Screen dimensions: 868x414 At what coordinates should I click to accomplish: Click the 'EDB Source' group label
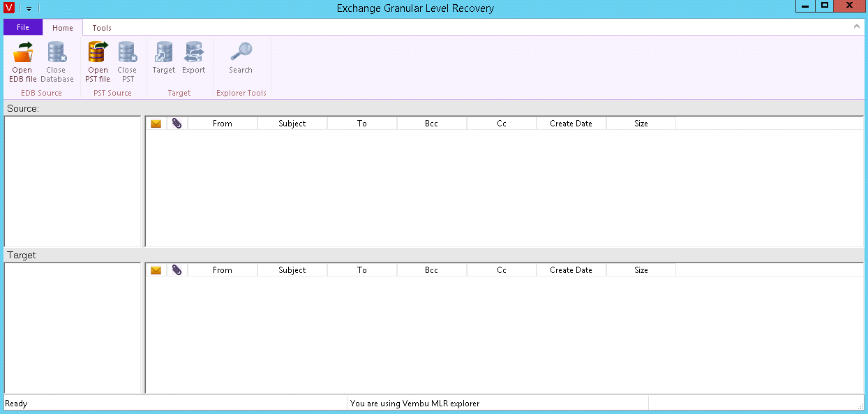(x=41, y=93)
